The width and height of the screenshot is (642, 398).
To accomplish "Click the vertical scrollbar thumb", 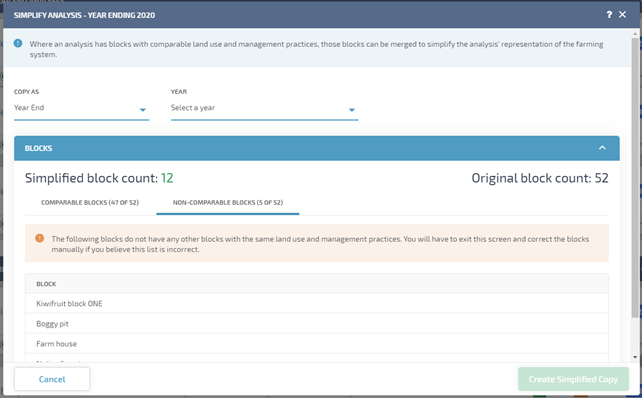I will pyautogui.click(x=635, y=177).
